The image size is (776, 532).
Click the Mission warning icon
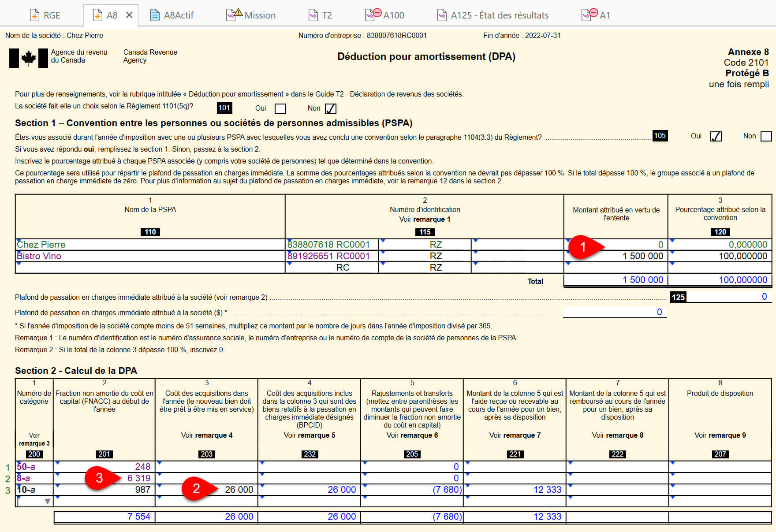coord(238,12)
